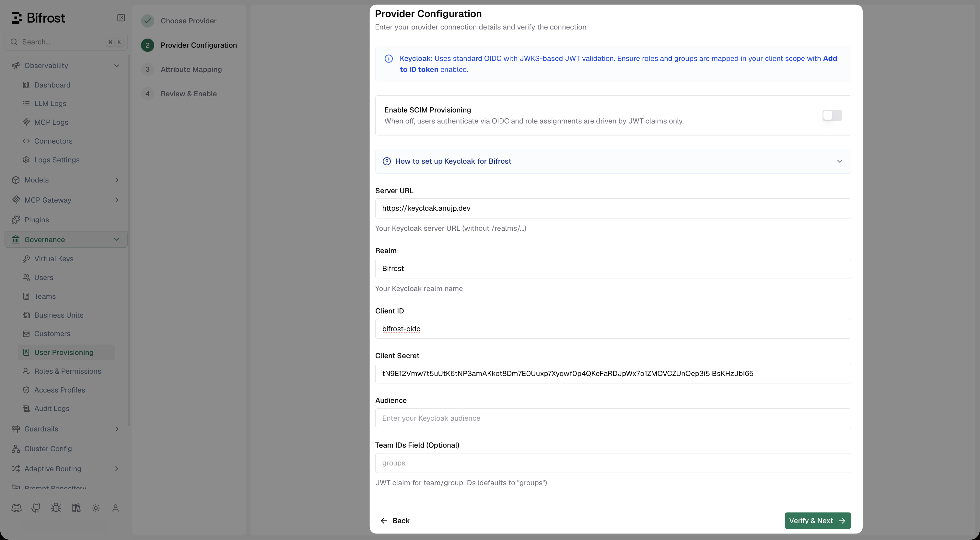The height and width of the screenshot is (540, 980).
Task: Click the Audience input field
Action: tap(613, 418)
